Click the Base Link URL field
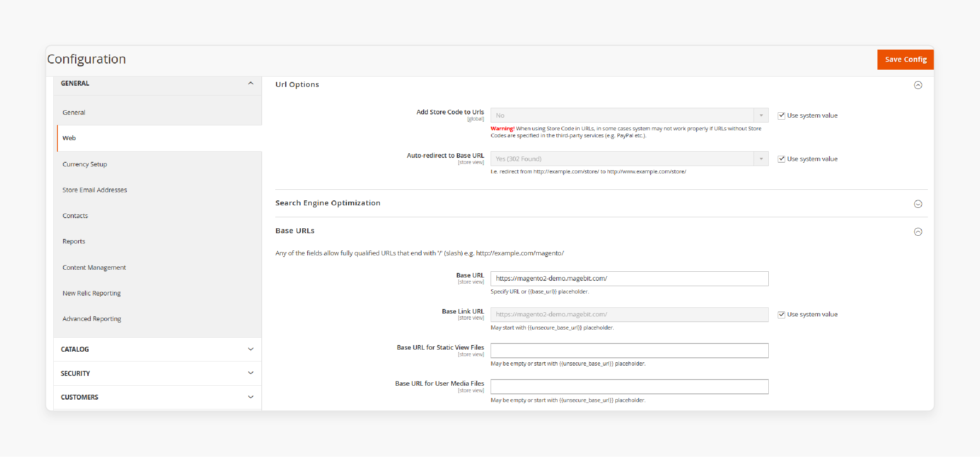Screen dimensions: 980x457 (x=629, y=315)
